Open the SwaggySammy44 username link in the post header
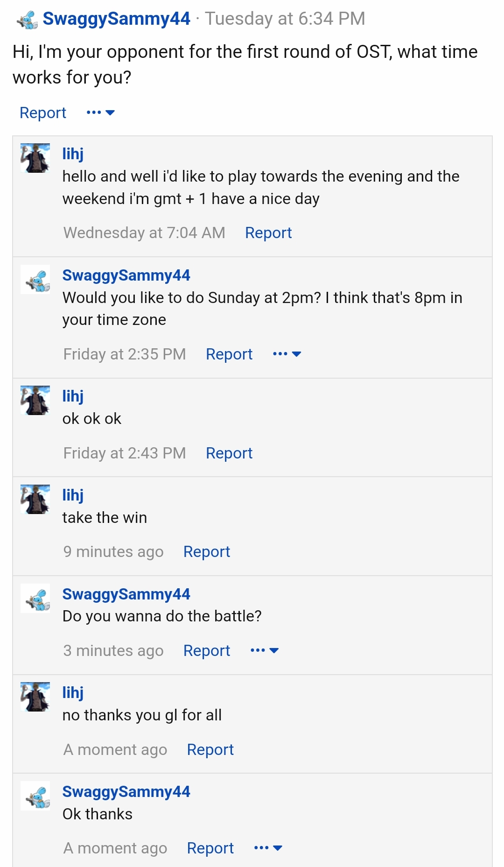Image resolution: width=504 pixels, height=867 pixels. (116, 19)
